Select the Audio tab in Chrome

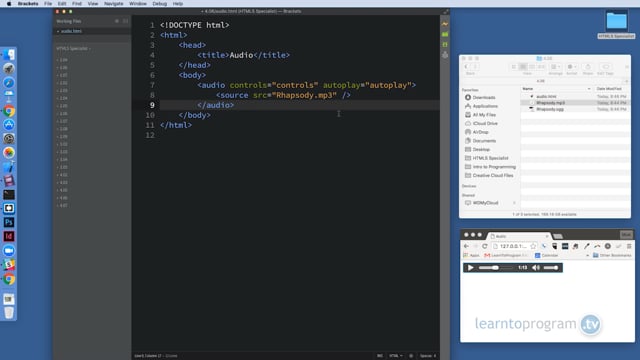click(x=518, y=236)
